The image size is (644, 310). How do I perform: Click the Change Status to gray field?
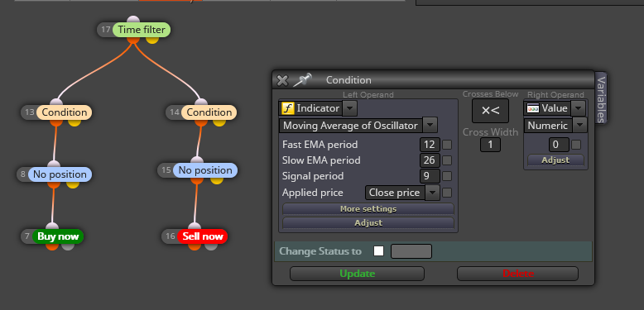tap(411, 251)
